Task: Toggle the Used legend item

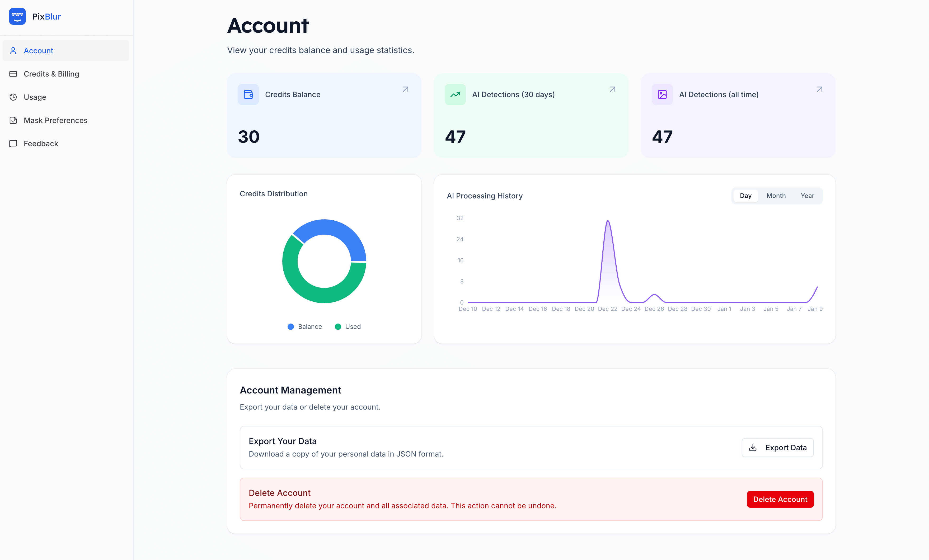Action: [348, 326]
